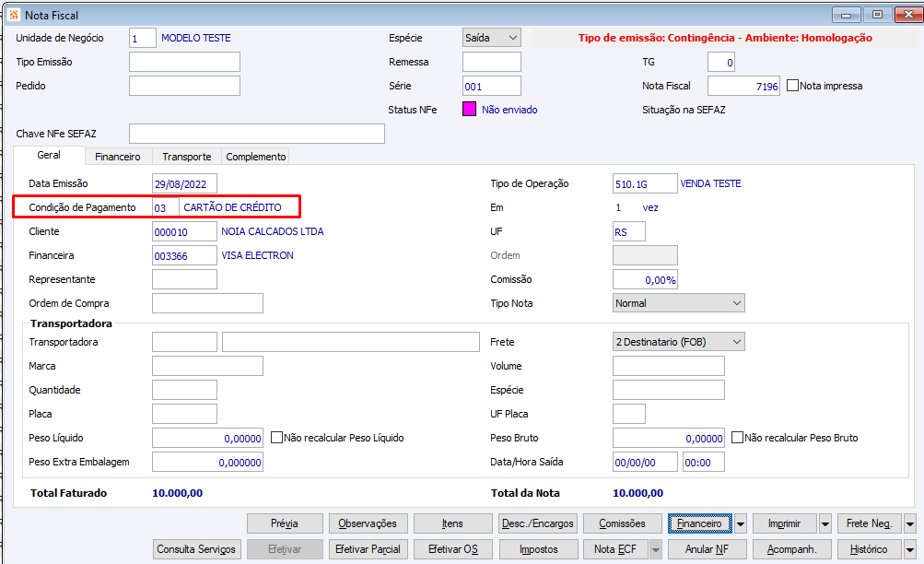Click the Peso Líquido field
The width and height of the screenshot is (924, 564).
[207, 438]
